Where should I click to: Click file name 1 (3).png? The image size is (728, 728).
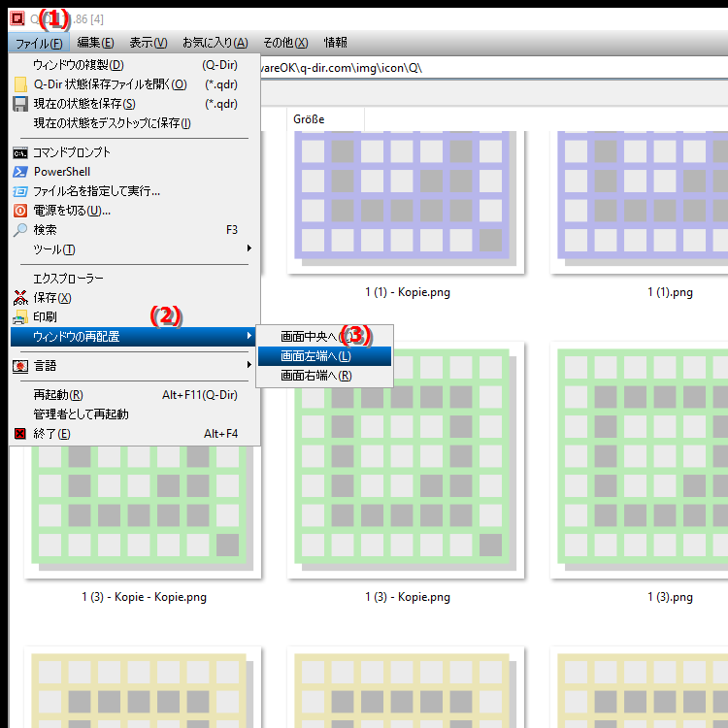click(x=670, y=597)
